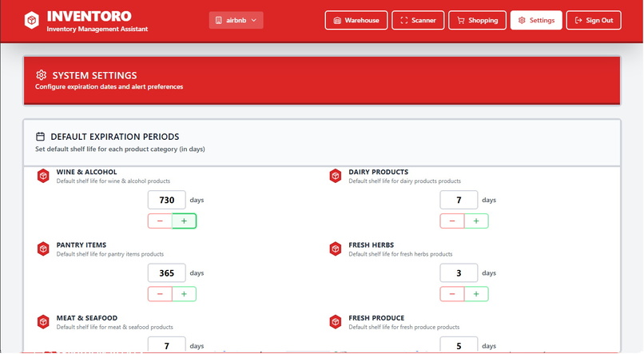Click the Wine & Alcohol category icon
The height and width of the screenshot is (354, 644).
pyautogui.click(x=43, y=176)
